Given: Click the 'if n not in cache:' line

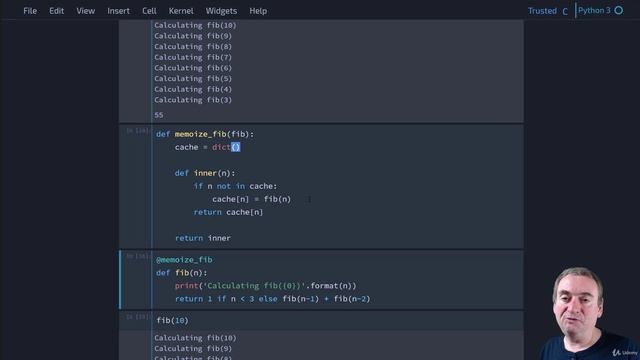Looking at the screenshot, I should tap(235, 186).
